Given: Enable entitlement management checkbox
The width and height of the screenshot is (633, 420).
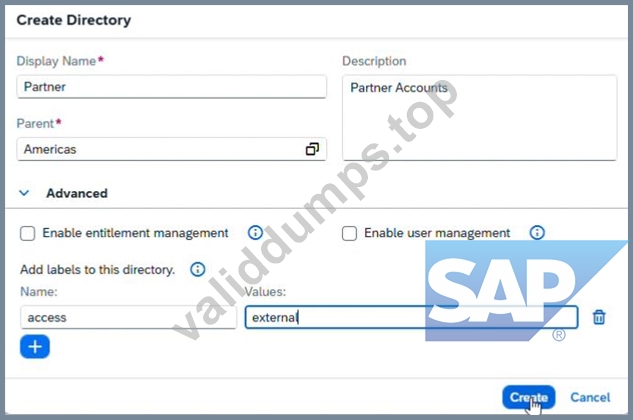Looking at the screenshot, I should [x=27, y=233].
